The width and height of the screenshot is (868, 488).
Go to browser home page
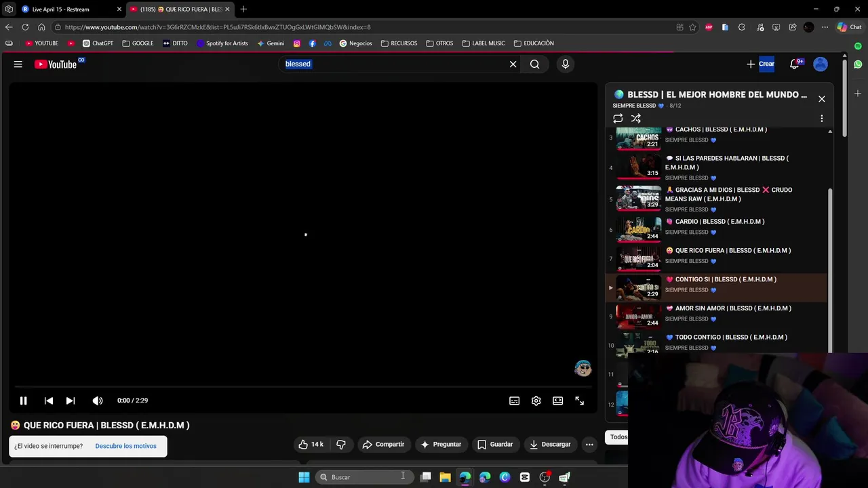pos(41,27)
